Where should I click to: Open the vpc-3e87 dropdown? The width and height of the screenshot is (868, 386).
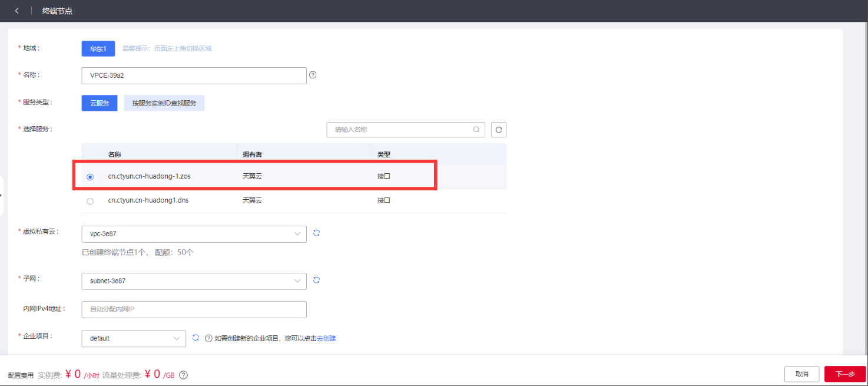[x=194, y=234]
